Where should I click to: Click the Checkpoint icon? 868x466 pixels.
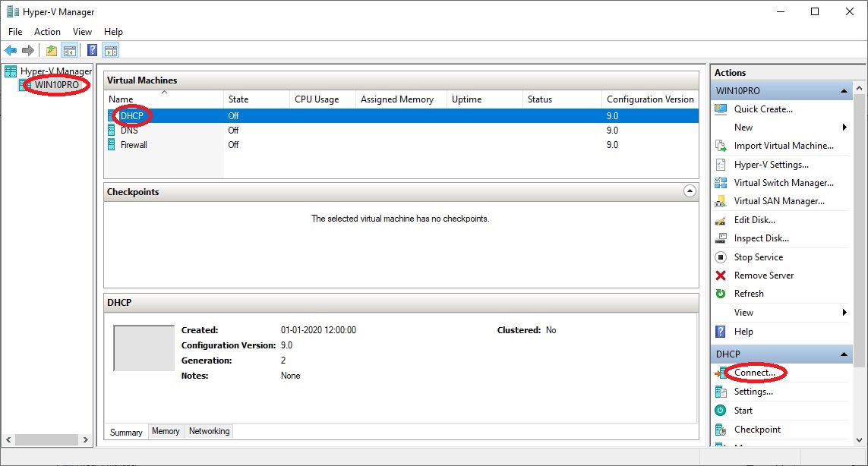[x=721, y=430]
